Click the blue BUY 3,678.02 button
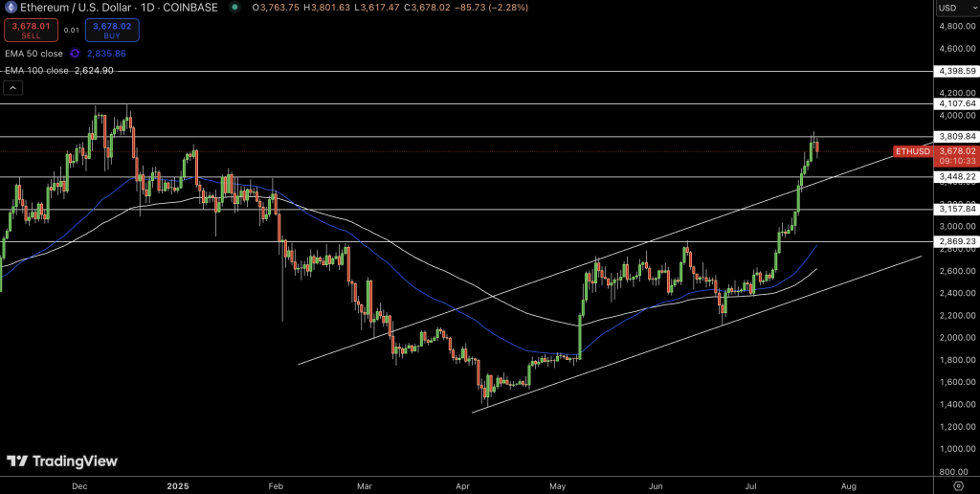980x494 pixels. click(x=113, y=30)
